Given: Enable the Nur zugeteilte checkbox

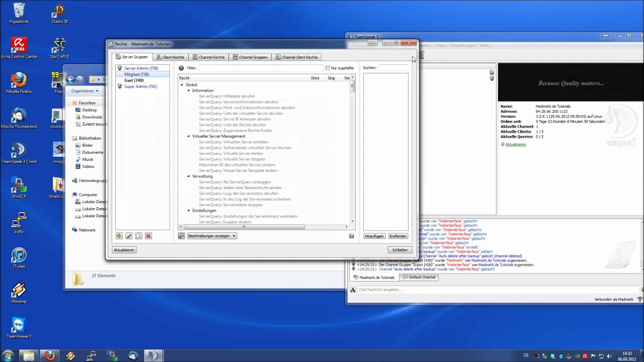Looking at the screenshot, I should [328, 68].
